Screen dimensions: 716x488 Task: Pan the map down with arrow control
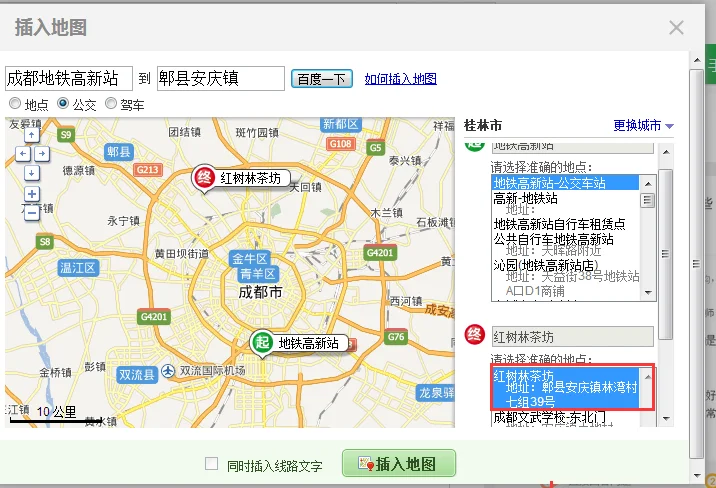pos(32,173)
